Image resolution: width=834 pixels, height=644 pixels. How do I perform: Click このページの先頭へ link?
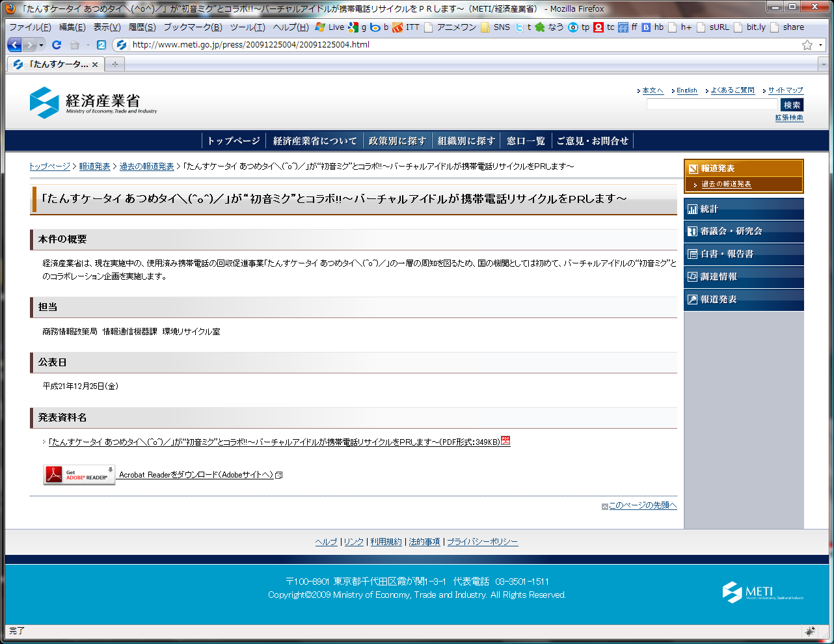[643, 505]
